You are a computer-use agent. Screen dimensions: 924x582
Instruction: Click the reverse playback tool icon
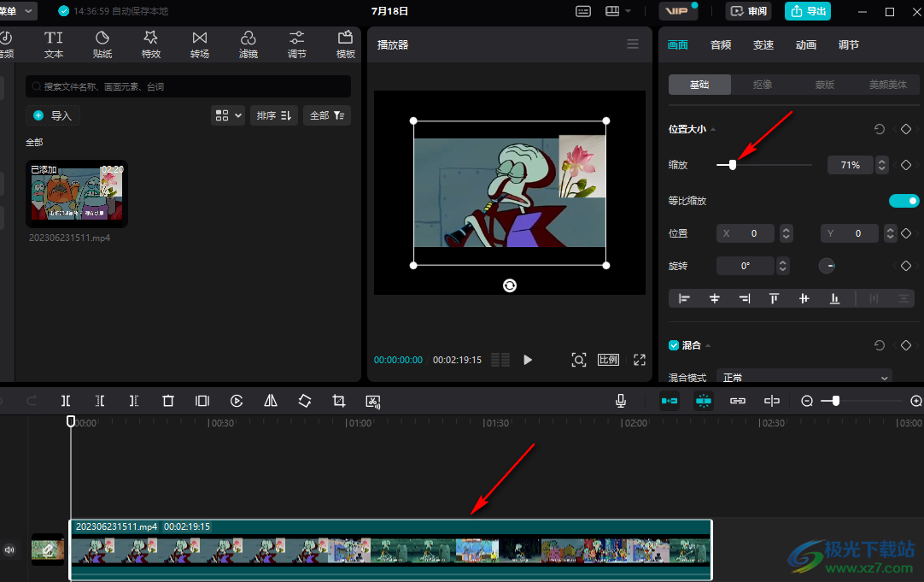237,401
